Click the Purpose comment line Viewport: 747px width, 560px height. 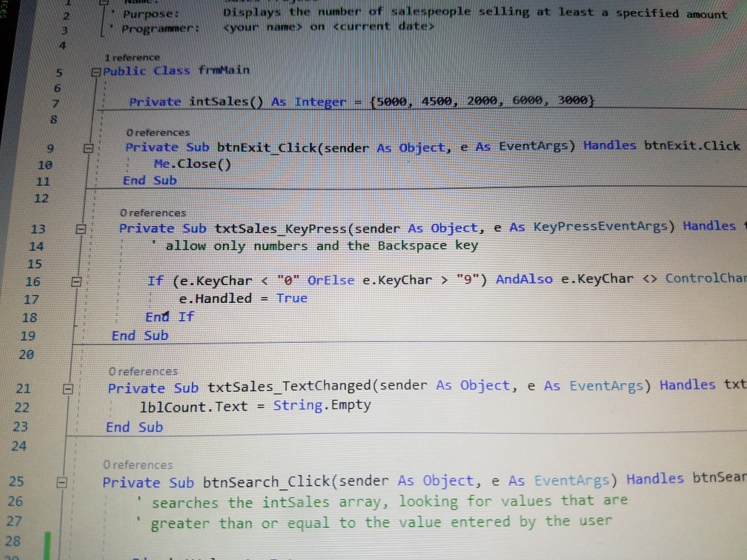[419, 13]
